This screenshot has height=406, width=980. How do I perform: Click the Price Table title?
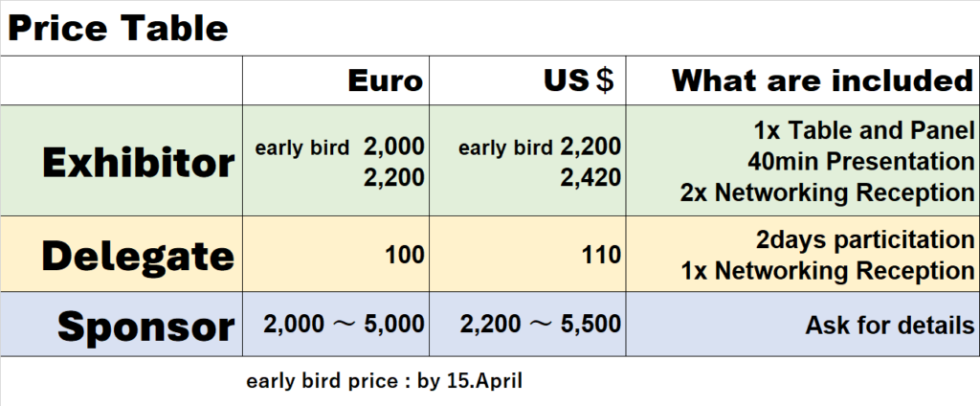pyautogui.click(x=119, y=29)
